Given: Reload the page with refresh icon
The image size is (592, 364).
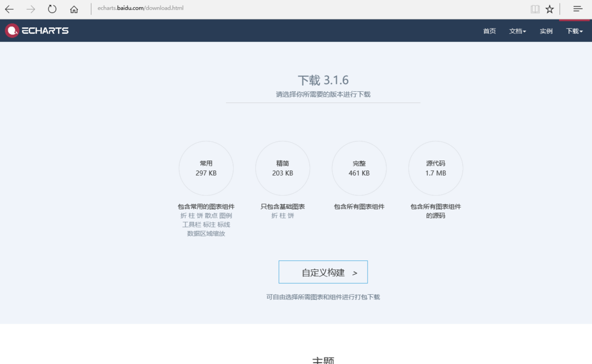Looking at the screenshot, I should pos(52,9).
